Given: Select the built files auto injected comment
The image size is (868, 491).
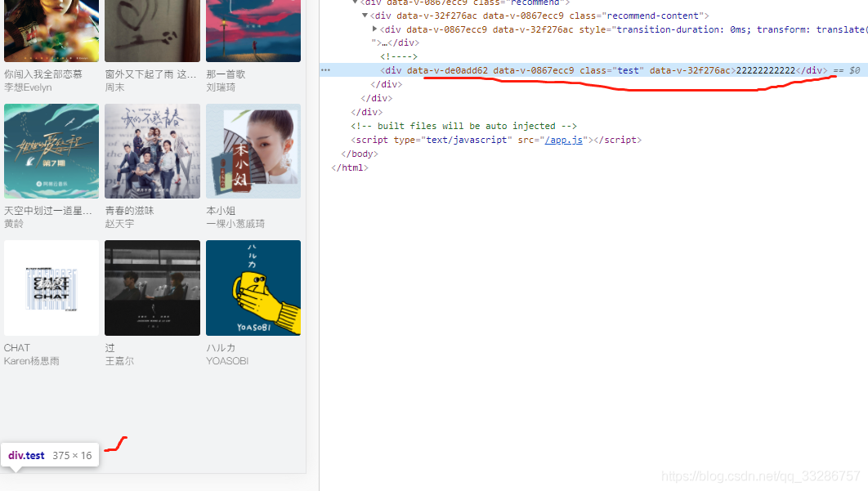Looking at the screenshot, I should tap(464, 126).
